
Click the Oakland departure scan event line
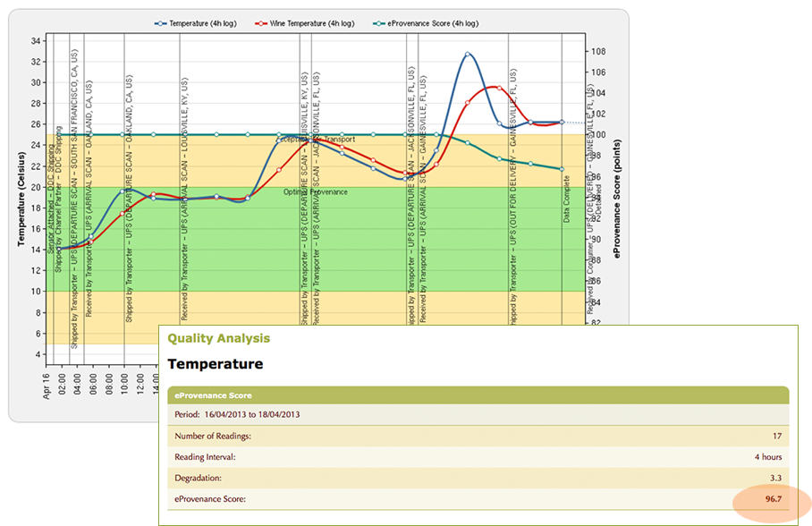tap(124, 197)
